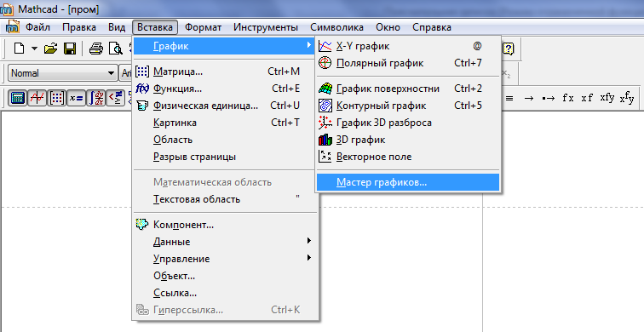This screenshot has width=644, height=332.
Task: Choose Область from the Insert menu
Action: (x=224, y=140)
